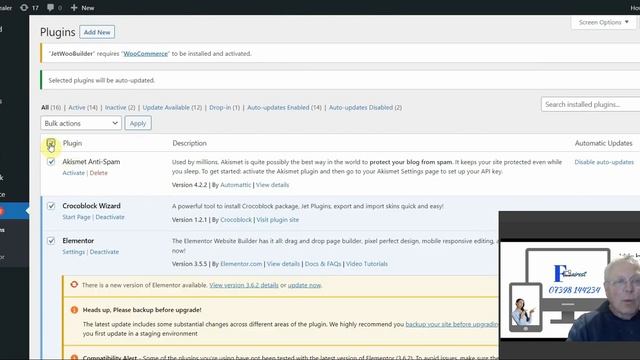The width and height of the screenshot is (640, 360).
Task: Click the webcam overlay video thumbnail
Action: (x=569, y=286)
